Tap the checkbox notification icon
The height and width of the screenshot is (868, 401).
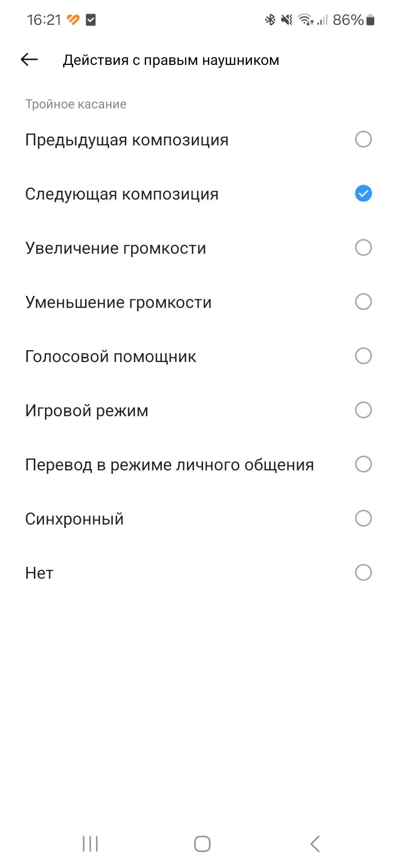tap(91, 20)
